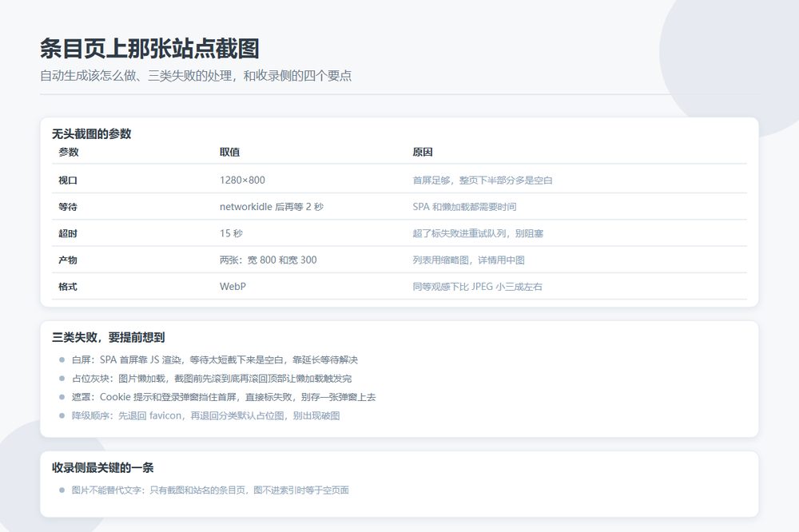Select the 超时 row label
799x532 pixels.
(x=68, y=233)
